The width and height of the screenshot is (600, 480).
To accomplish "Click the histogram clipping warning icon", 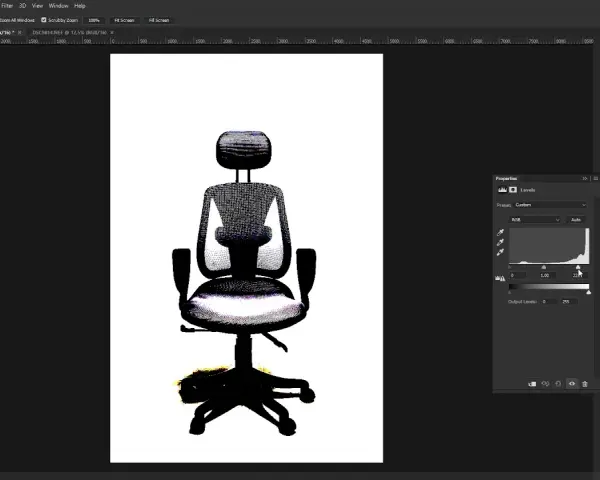I will [x=500, y=278].
